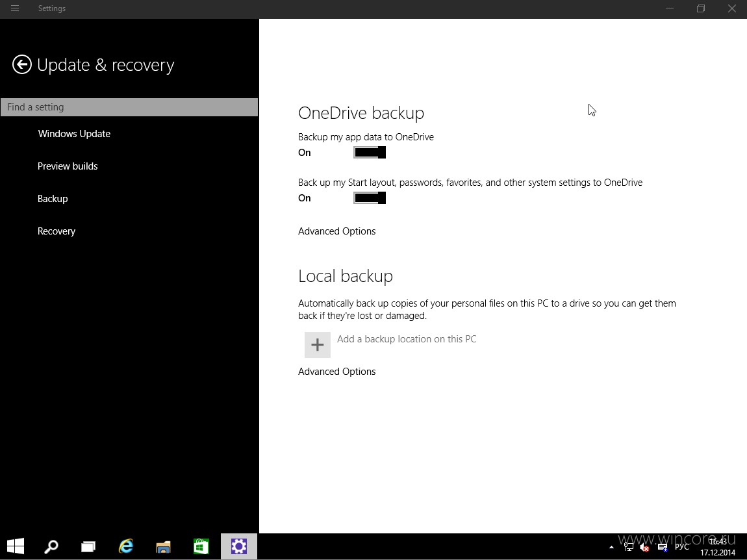747x560 pixels.
Task: Click the OneDrive backup heading
Action: click(x=361, y=113)
